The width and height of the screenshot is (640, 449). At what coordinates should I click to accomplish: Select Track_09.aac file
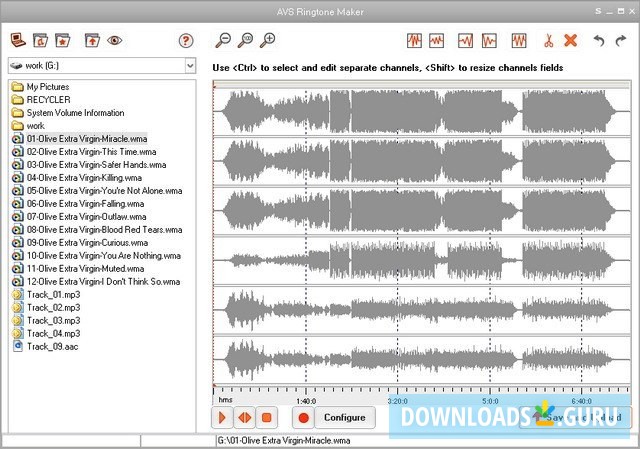tap(52, 347)
